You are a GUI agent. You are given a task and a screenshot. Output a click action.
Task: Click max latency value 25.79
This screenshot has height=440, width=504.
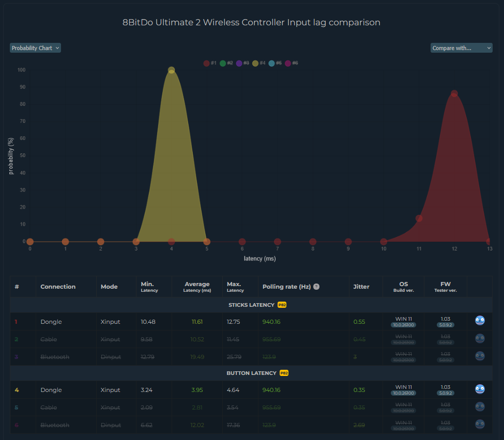coord(234,357)
